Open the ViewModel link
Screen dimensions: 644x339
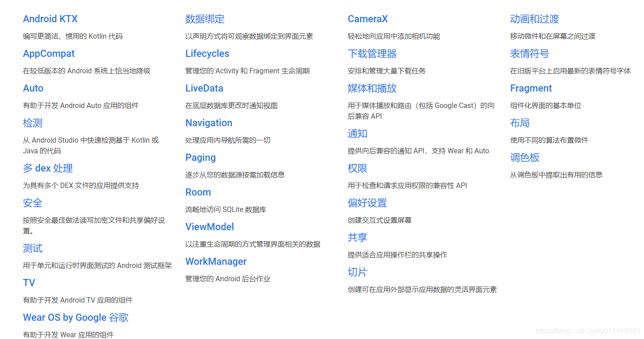coord(209,227)
